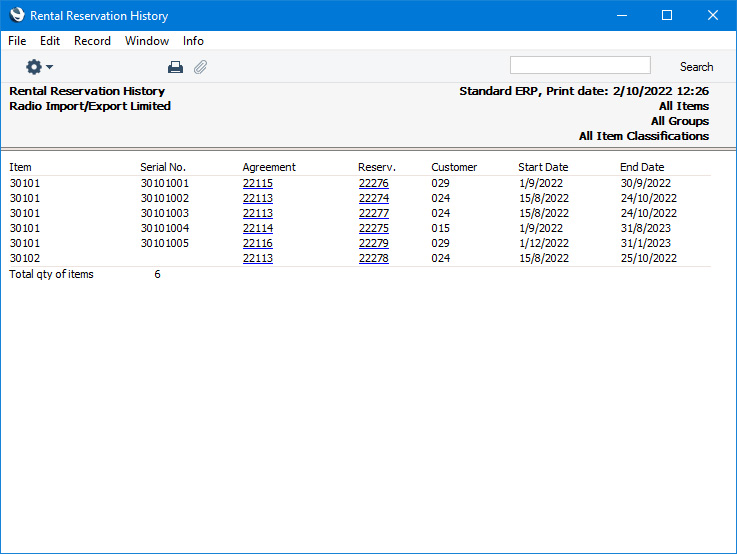
Task: Select serial number 30101001
Action: [x=165, y=183]
